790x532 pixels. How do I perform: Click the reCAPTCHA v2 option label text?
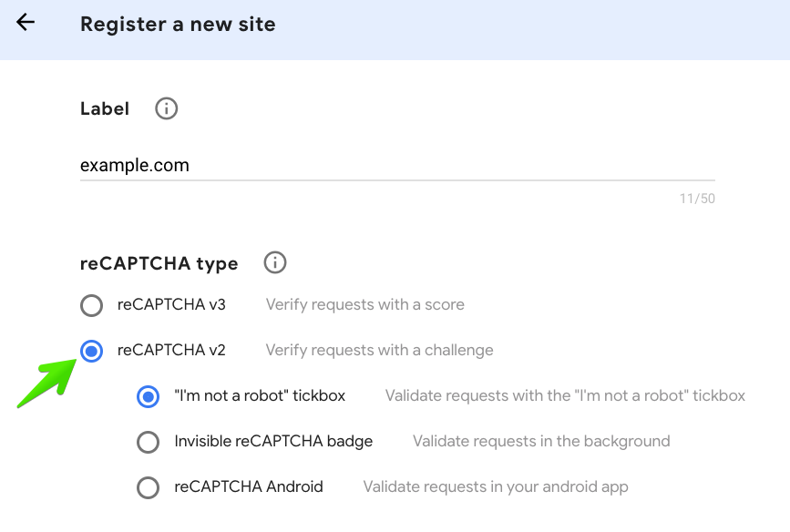click(171, 350)
